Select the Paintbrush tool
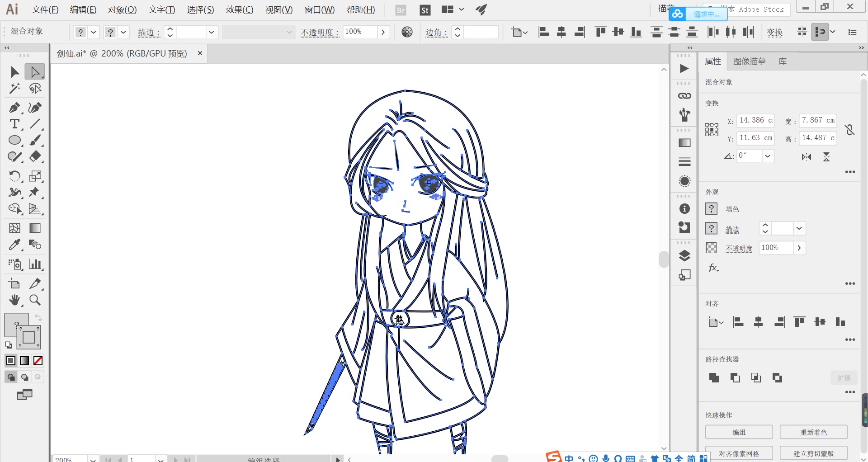 35,140
